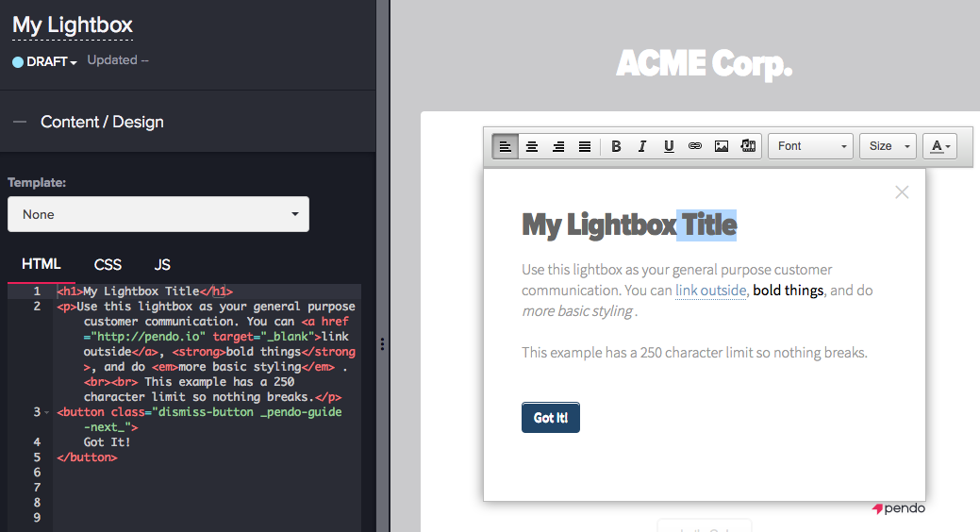Click the Got It! button

[x=551, y=418]
